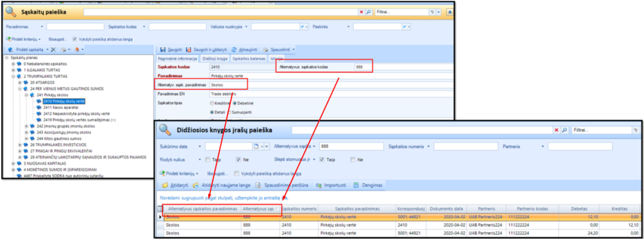Select the Kreditinė radio button
Image resolution: width=644 pixels, height=239 pixels.
click(211, 103)
